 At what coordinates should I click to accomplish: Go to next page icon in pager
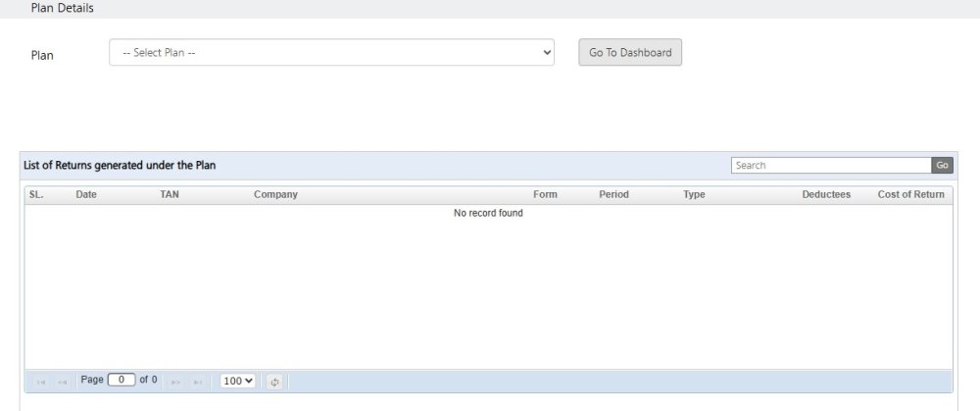(176, 382)
